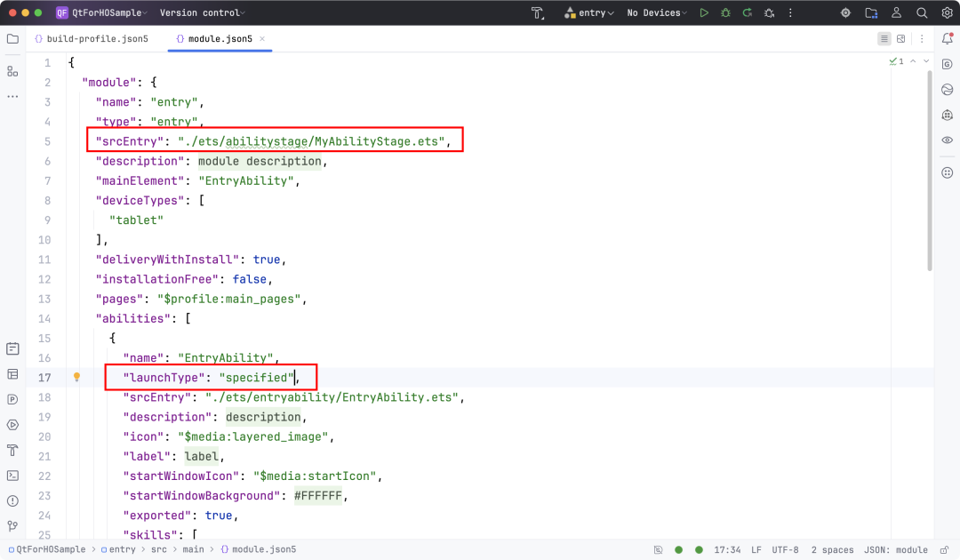This screenshot has width=960, height=560.
Task: Click the attach debugger gear-bug icon
Action: [769, 12]
